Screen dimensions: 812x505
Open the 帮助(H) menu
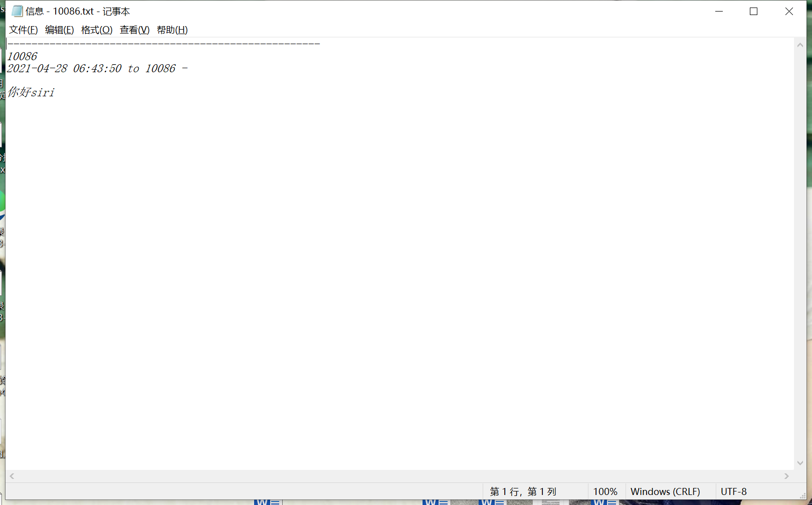coord(172,30)
